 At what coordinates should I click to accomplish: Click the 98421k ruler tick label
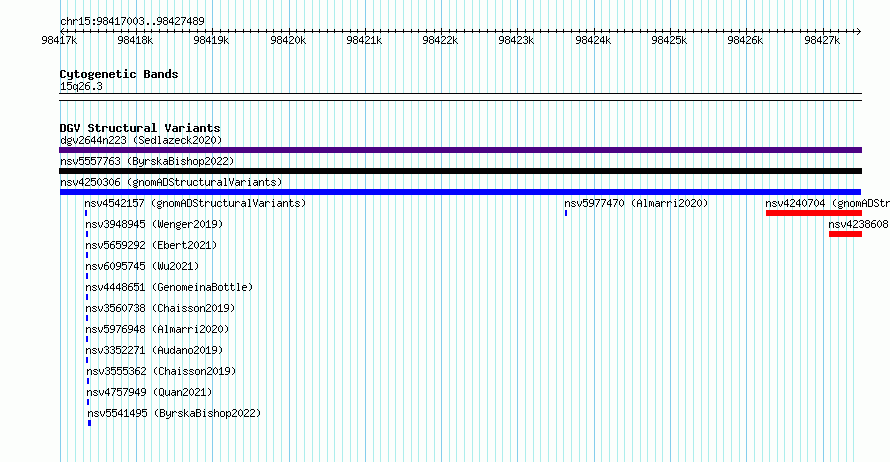point(364,40)
